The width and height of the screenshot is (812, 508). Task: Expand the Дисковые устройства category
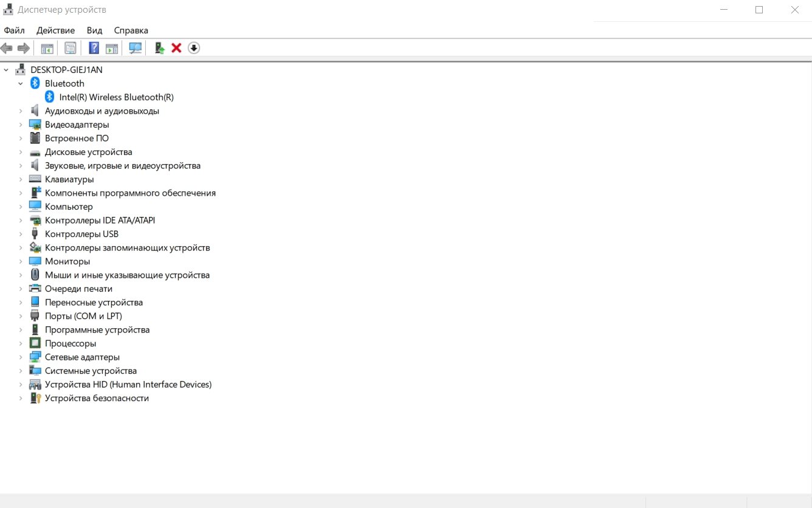pos(21,152)
